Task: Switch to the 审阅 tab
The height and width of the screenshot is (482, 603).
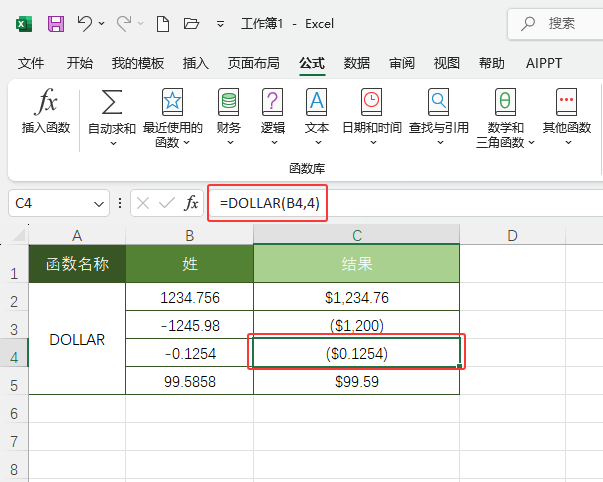Action: point(402,63)
